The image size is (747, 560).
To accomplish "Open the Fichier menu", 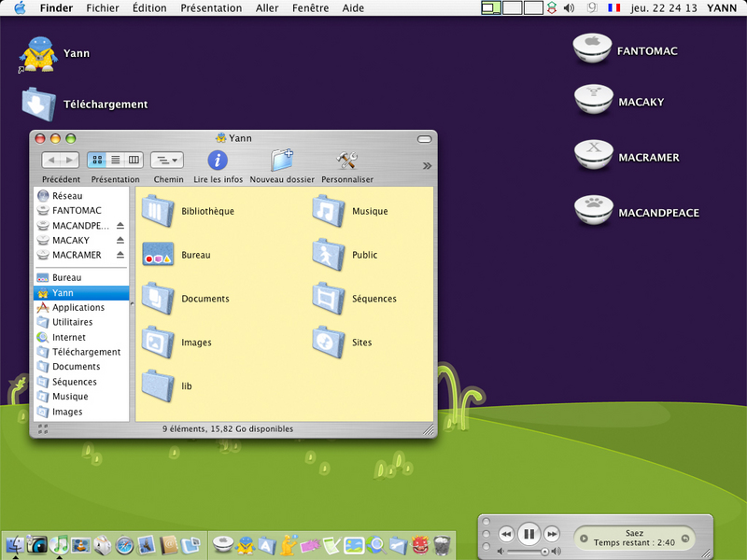I will point(103,8).
